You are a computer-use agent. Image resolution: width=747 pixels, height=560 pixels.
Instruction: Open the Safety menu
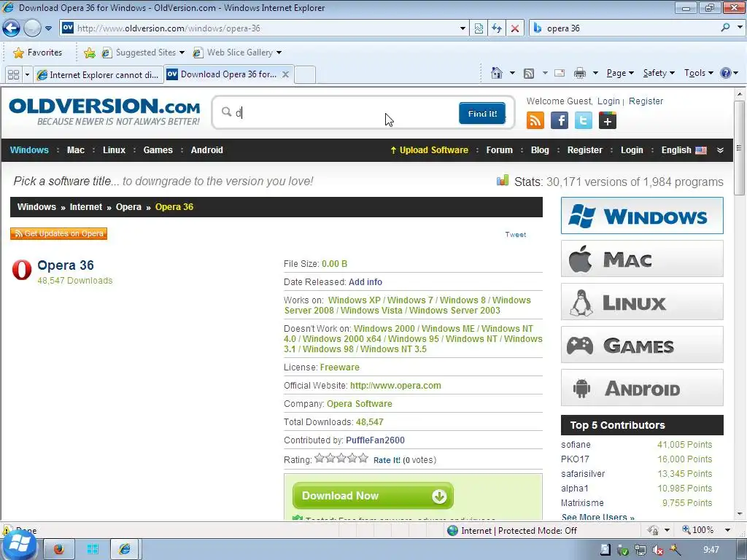[659, 73]
